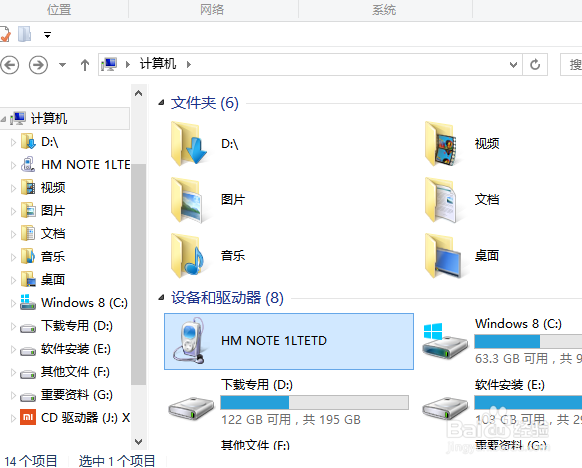Viewport: 582px width, 468px height.
Task: Select 音乐 in the navigation tree
Action: (x=53, y=256)
